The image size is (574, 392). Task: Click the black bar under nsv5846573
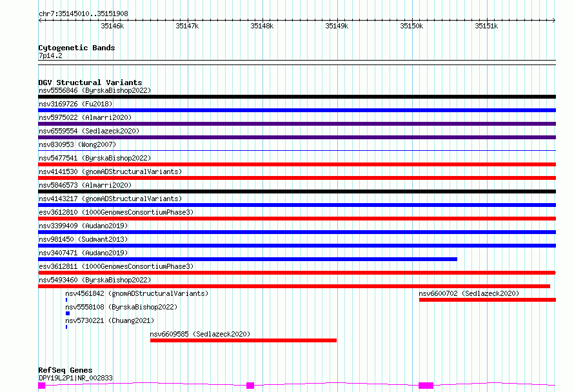297,191
